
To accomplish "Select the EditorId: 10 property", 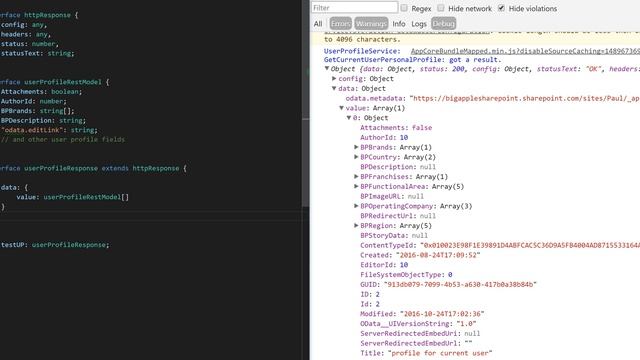I will [x=384, y=265].
